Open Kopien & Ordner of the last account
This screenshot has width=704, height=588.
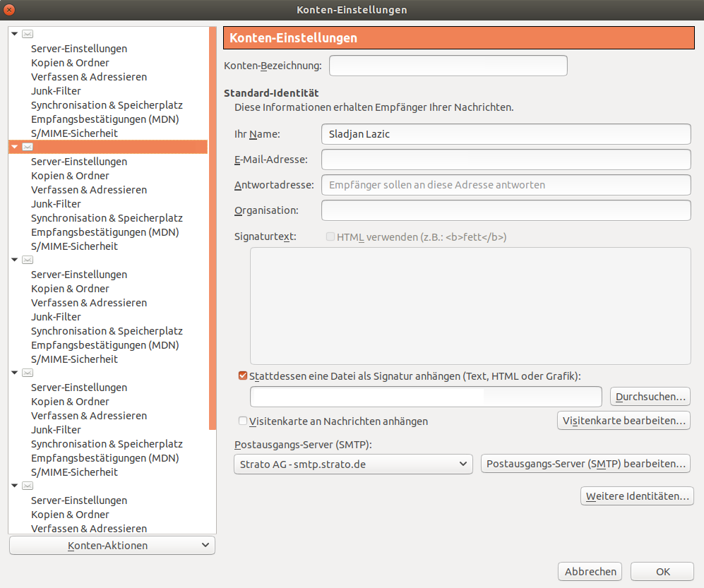[70, 515]
